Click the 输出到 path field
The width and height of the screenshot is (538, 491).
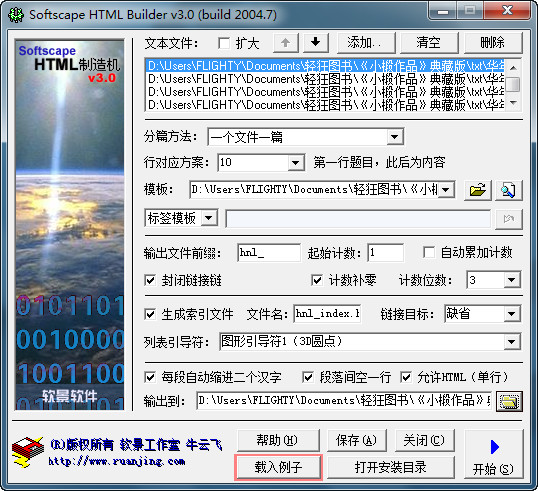pyautogui.click(x=344, y=401)
